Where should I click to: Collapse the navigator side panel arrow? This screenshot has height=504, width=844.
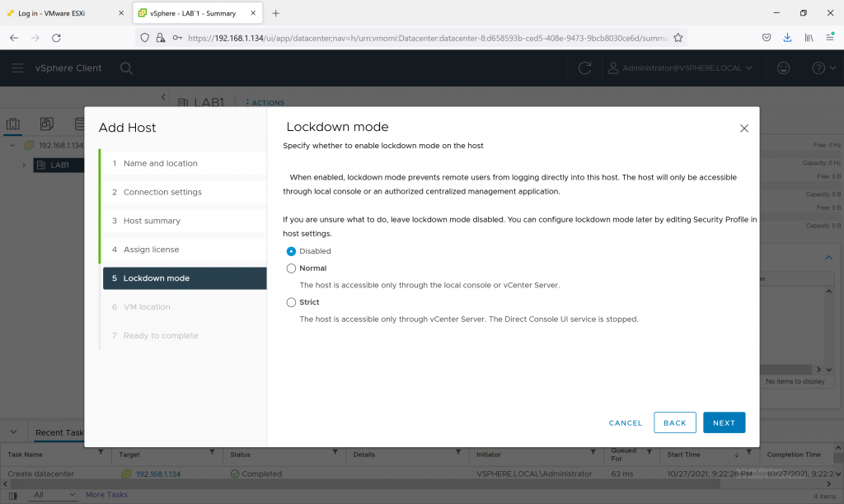164,97
